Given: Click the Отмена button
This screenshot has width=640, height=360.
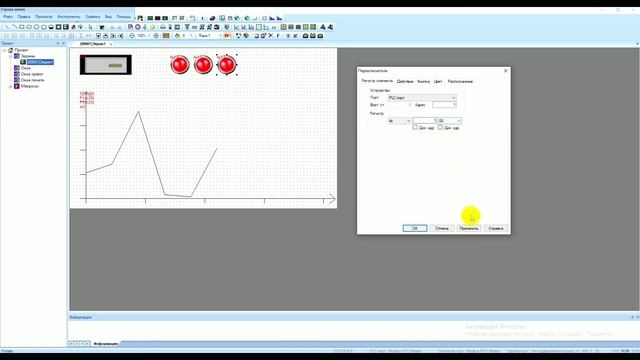Looking at the screenshot, I should click(x=442, y=228).
